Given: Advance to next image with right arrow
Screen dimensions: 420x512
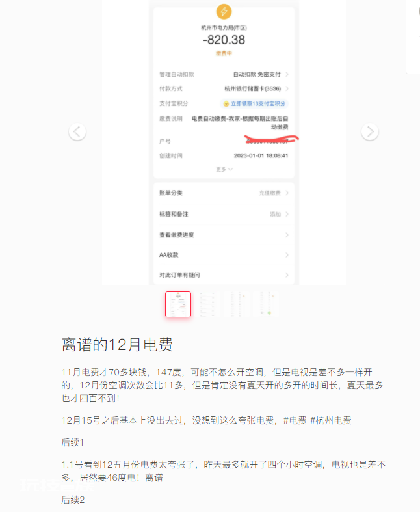Looking at the screenshot, I should (370, 132).
